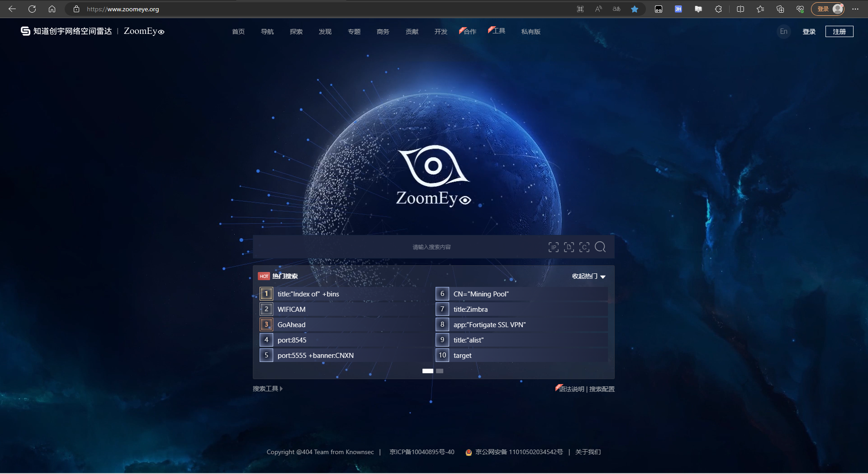Viewport: 868px width, 474px height.
Task: Show second page of hot searches indicator
Action: point(440,371)
